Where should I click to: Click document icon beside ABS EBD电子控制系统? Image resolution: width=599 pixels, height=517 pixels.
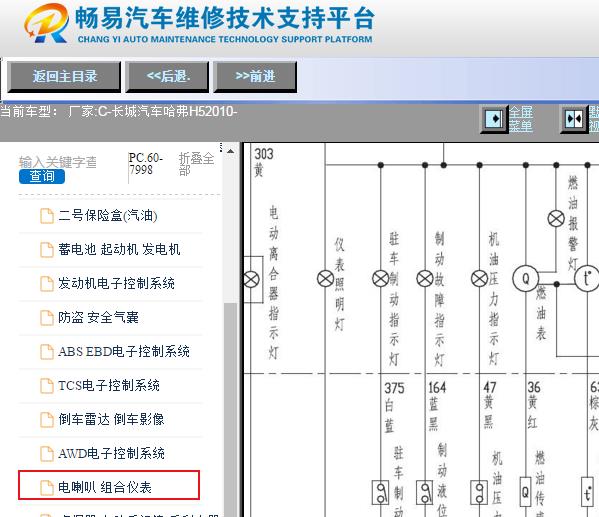[47, 352]
